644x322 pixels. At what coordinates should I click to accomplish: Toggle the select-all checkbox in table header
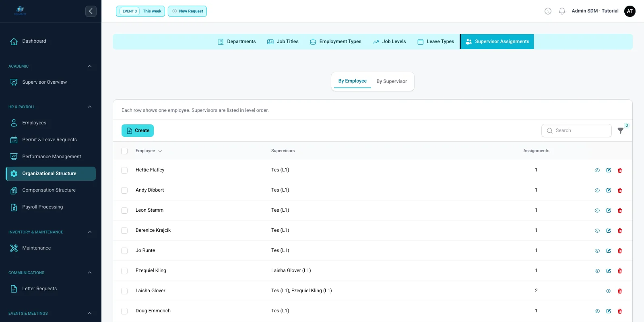tap(124, 151)
